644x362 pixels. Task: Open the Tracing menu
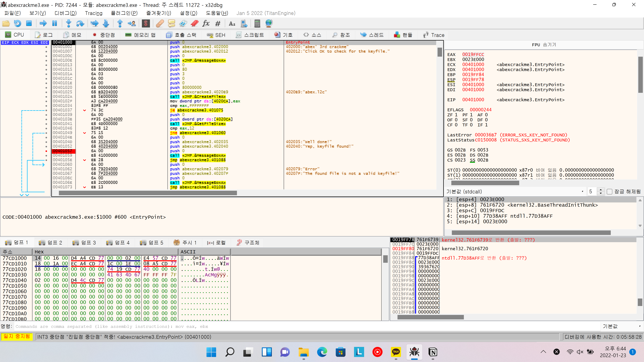[94, 13]
